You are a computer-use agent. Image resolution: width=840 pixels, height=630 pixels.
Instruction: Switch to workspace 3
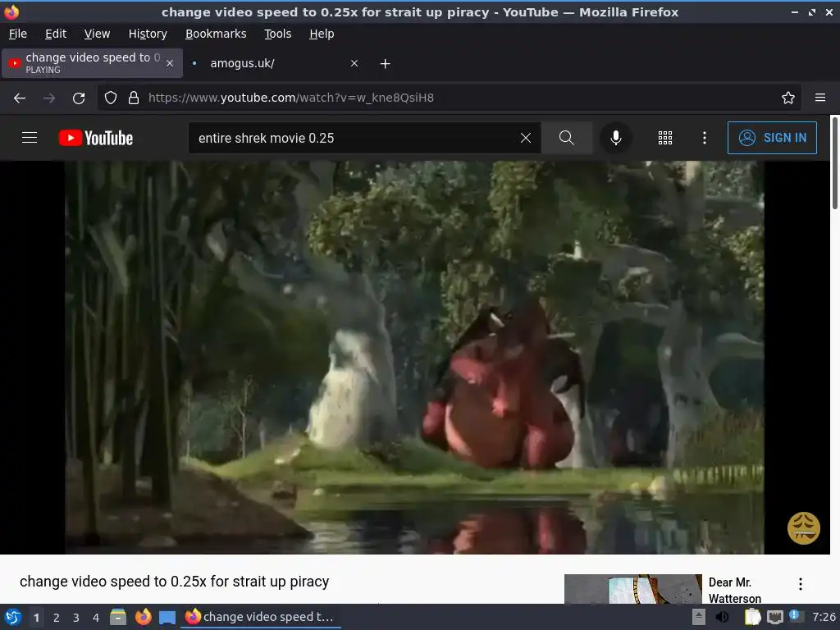76,618
